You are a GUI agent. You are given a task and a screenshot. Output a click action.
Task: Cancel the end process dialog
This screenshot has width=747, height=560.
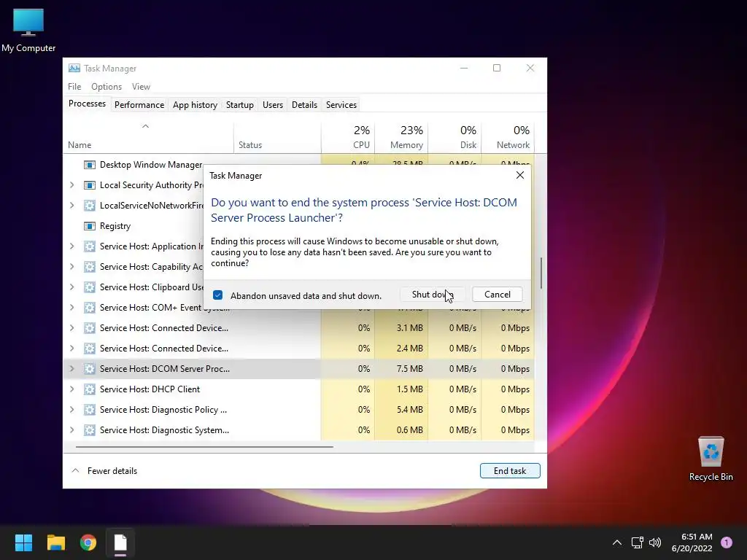tap(498, 295)
